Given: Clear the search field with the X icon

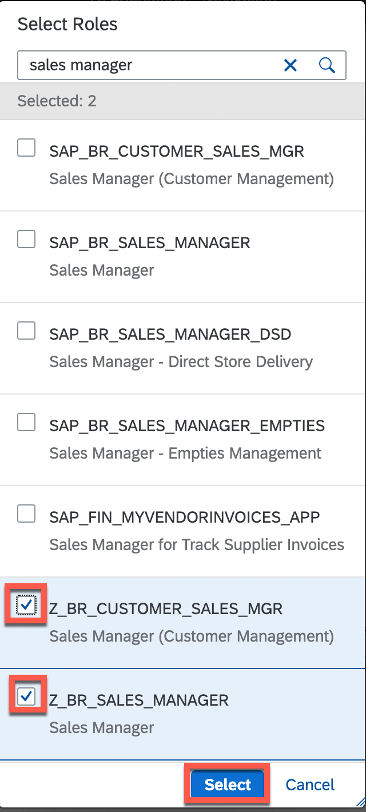Looking at the screenshot, I should point(290,65).
